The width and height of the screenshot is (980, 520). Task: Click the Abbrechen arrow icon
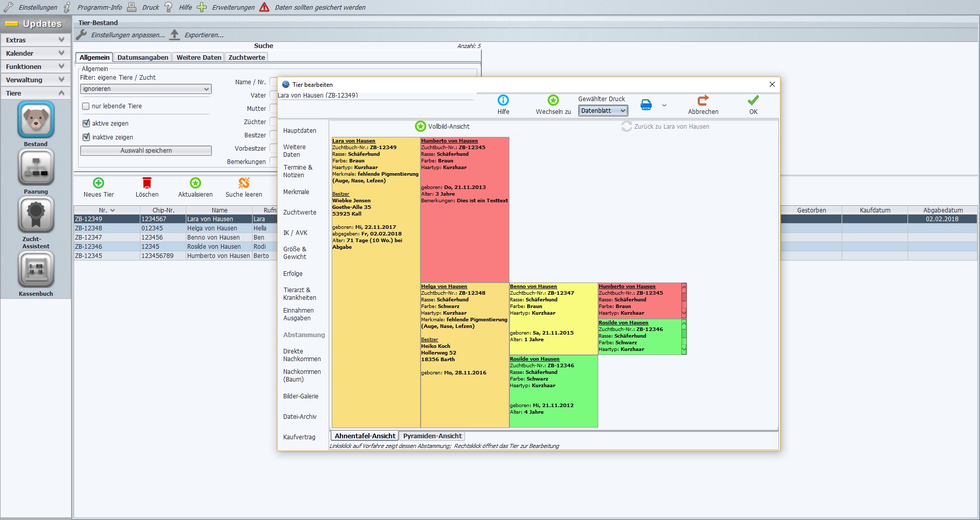pos(703,100)
